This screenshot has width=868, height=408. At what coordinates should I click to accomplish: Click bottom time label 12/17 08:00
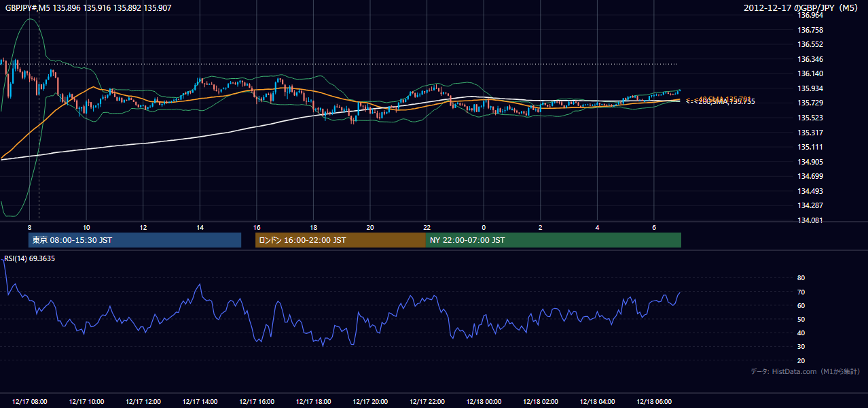[x=29, y=402]
